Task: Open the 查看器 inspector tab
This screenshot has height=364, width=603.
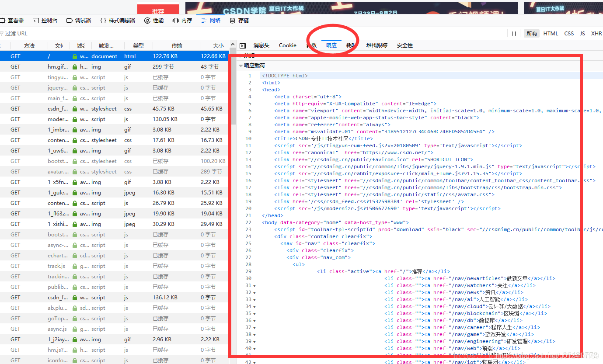Action: (x=12, y=21)
